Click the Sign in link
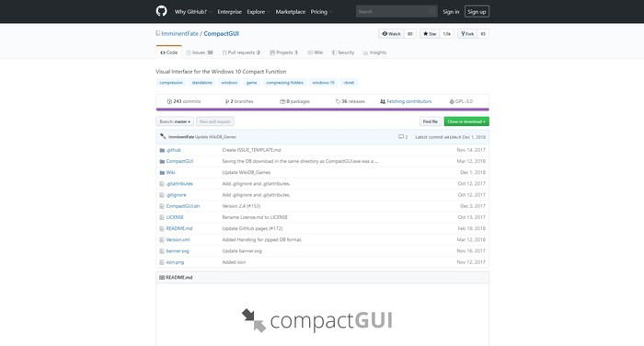Image resolution: width=644 pixels, height=346 pixels. 451,12
